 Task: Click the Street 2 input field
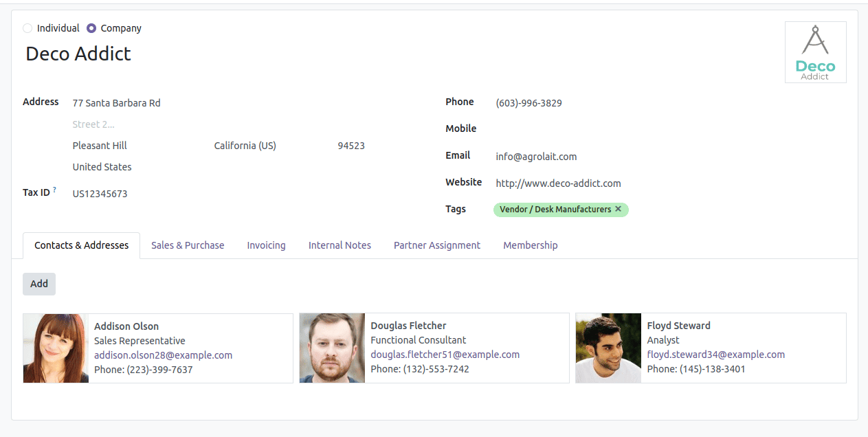93,124
